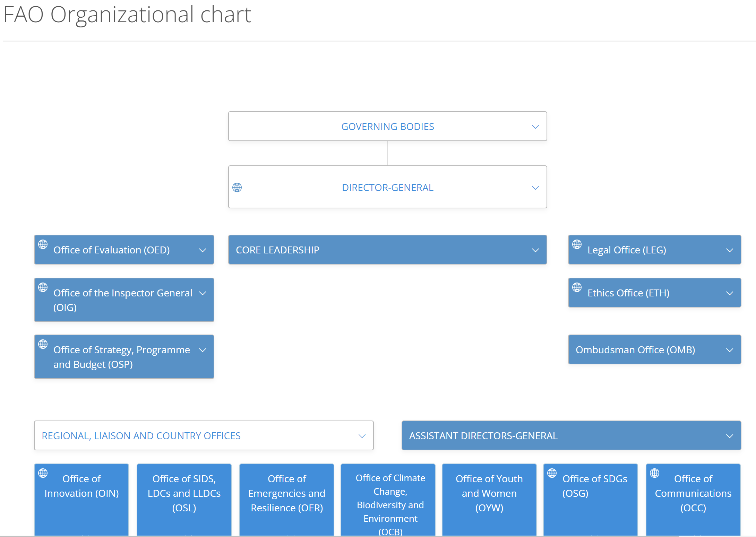Open the Office of Communications (OCC) tile
Viewport: 756px width, 537px height.
coord(693,500)
